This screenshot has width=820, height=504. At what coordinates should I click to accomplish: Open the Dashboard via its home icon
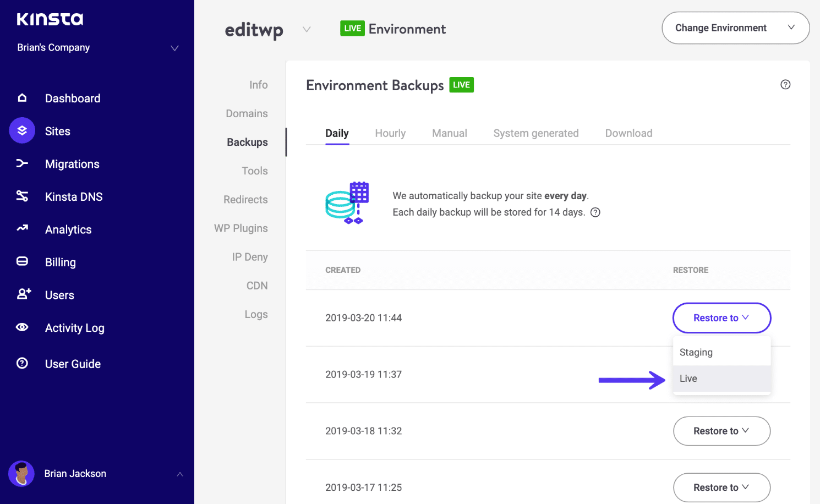click(x=22, y=98)
